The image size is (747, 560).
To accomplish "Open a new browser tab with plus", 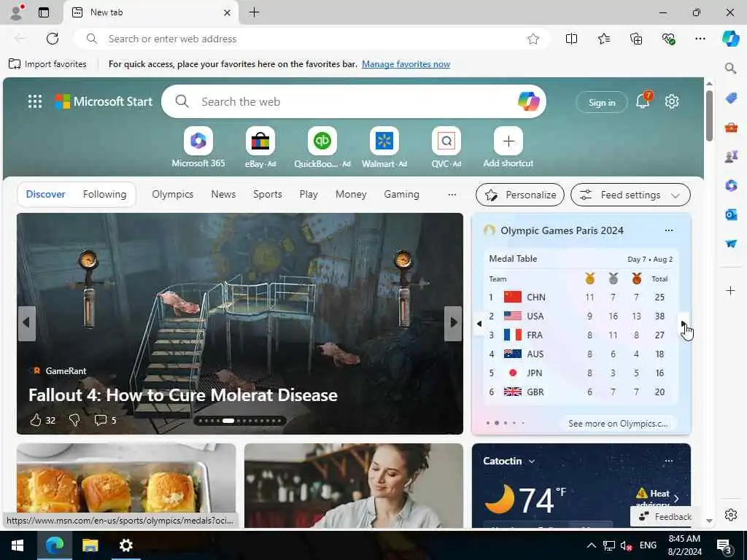I will tap(255, 12).
